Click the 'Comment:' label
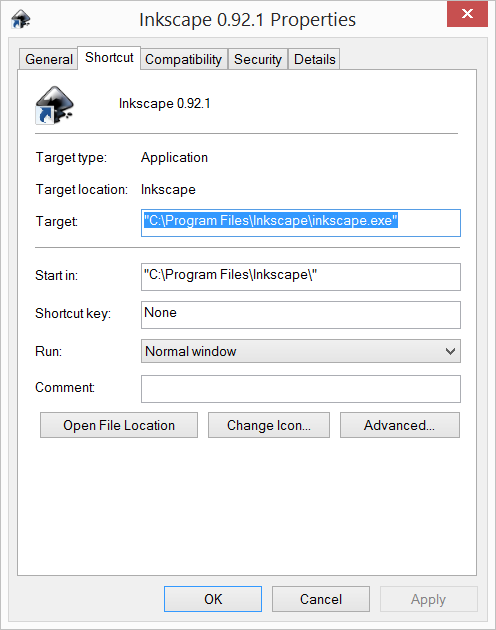Screen dimensions: 496x630 pos(65,387)
